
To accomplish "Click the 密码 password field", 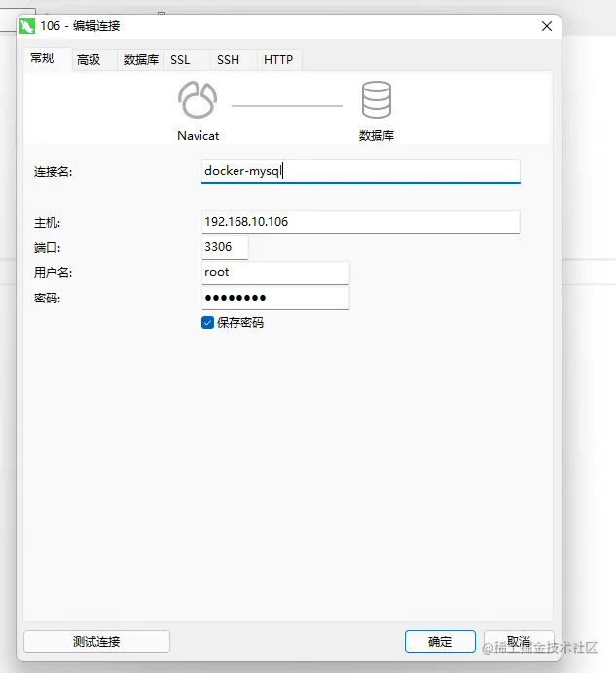I will tap(275, 298).
